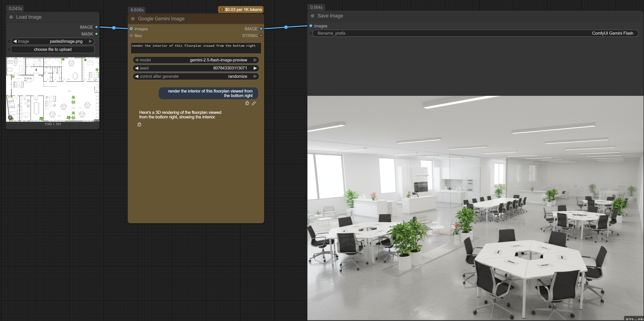Click the IMAGE output port on Load Image
Screen dimensions: 644x321
tap(96, 27)
